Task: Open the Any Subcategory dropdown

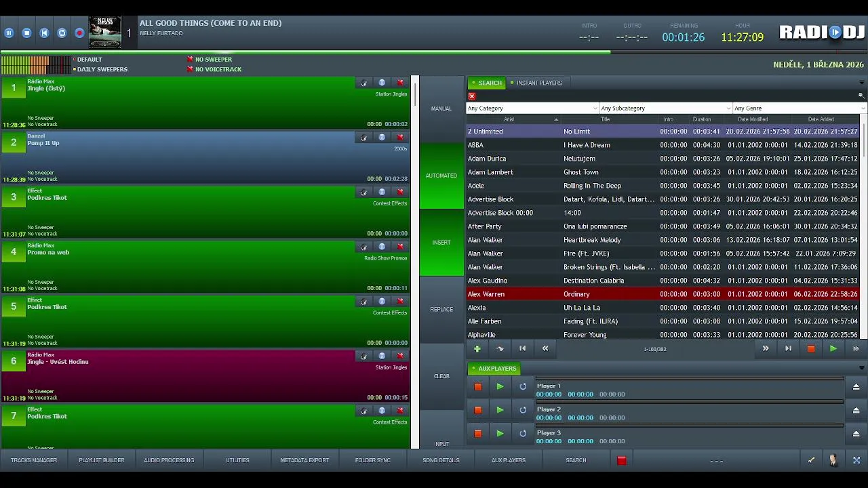Action: pos(666,108)
